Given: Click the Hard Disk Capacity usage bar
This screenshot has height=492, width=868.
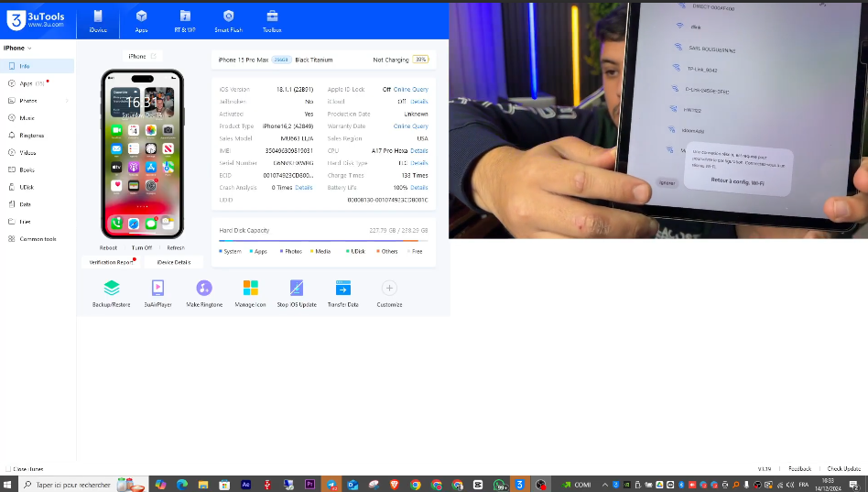Looking at the screenshot, I should [x=323, y=240].
